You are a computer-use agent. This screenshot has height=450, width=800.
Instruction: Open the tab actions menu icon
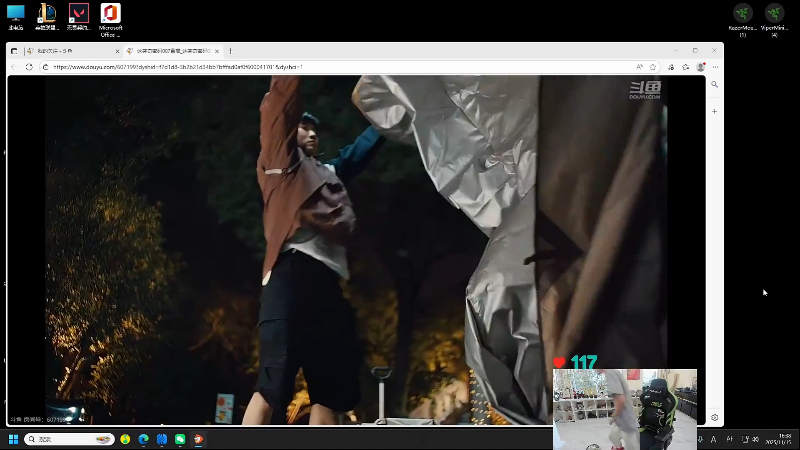click(14, 51)
